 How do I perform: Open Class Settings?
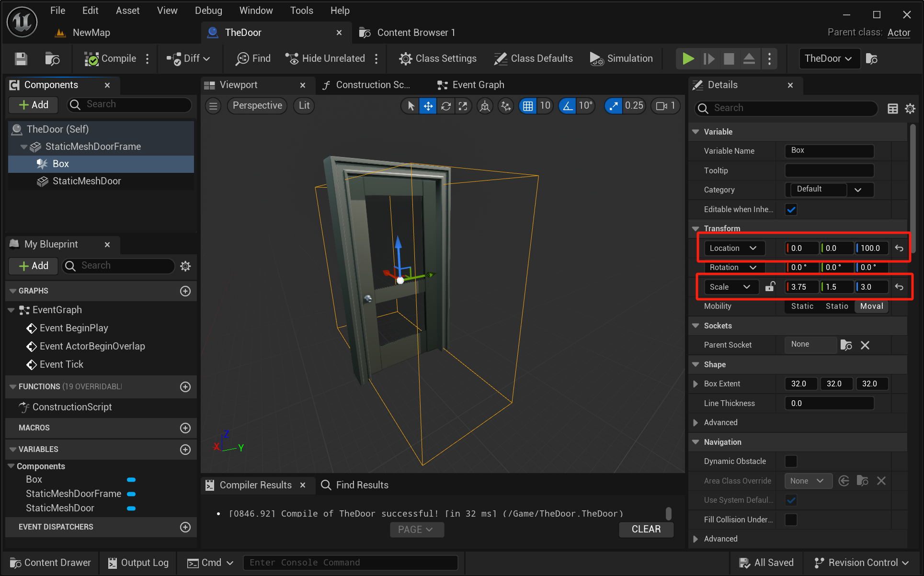point(438,58)
